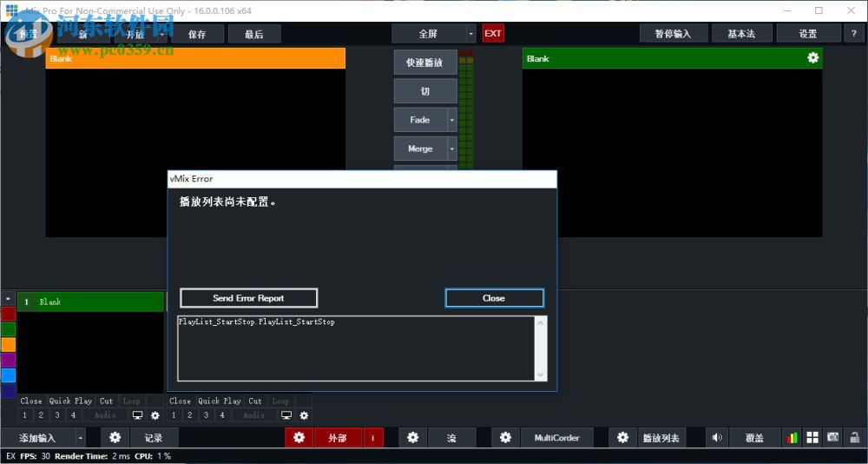The image size is (868, 464).
Task: Click error details scrollbar down arrow
Action: click(541, 375)
